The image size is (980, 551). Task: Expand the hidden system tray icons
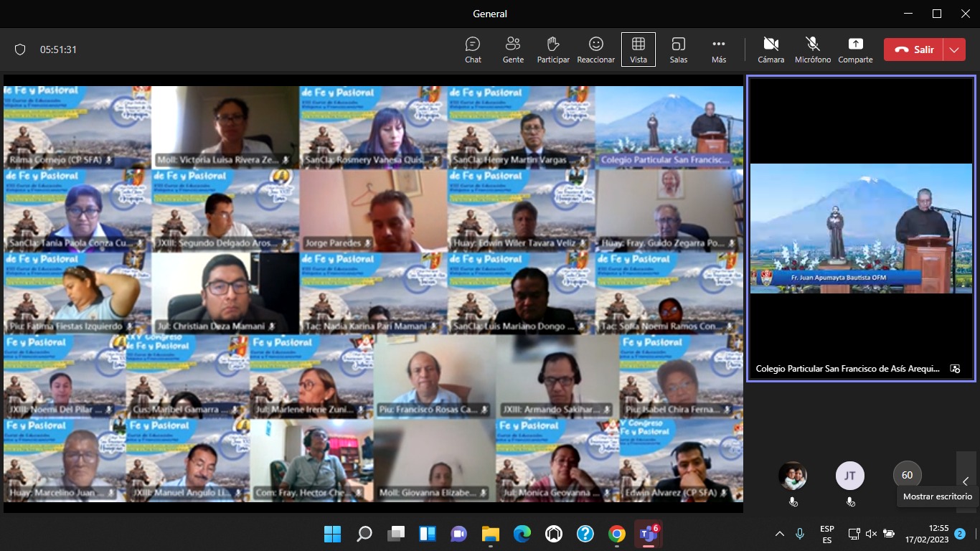780,534
